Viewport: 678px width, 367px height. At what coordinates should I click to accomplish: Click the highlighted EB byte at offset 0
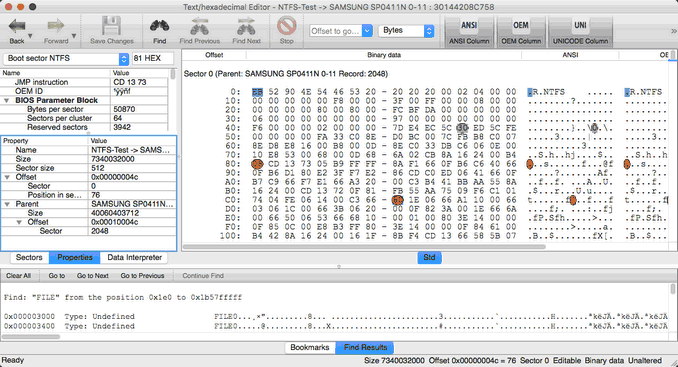[x=257, y=92]
